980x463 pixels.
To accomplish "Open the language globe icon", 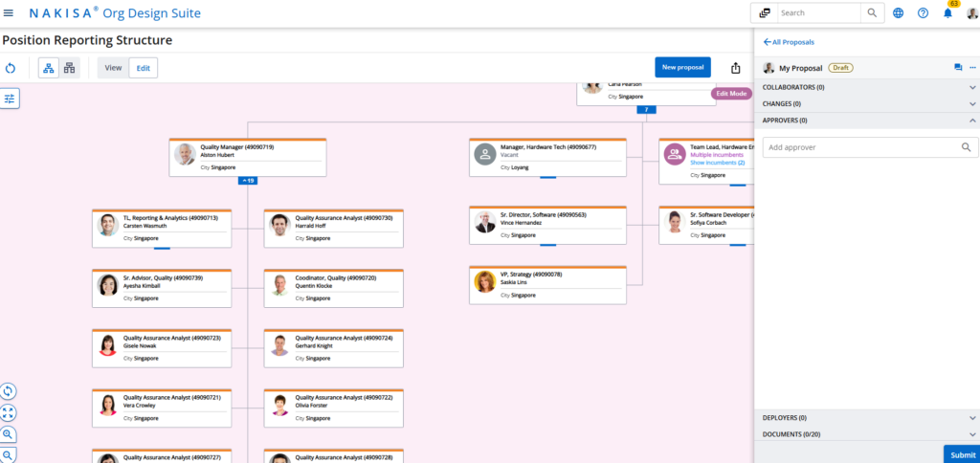I will [x=898, y=13].
